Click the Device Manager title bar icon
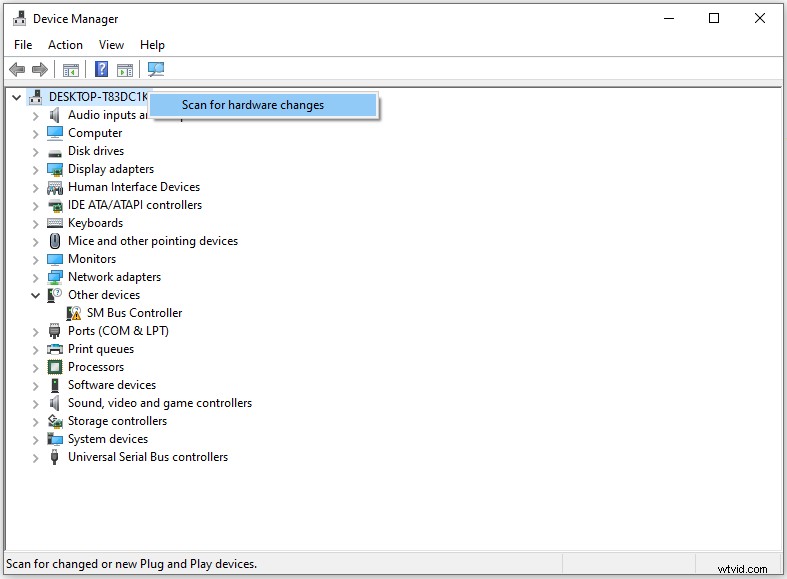The height and width of the screenshot is (579, 787). [x=20, y=19]
